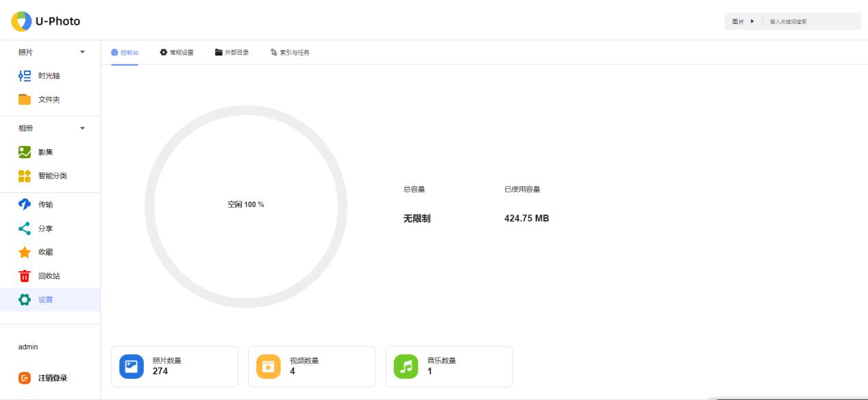The image size is (868, 400).
Task: Switch to the 常规设置 tab
Action: pyautogui.click(x=177, y=53)
